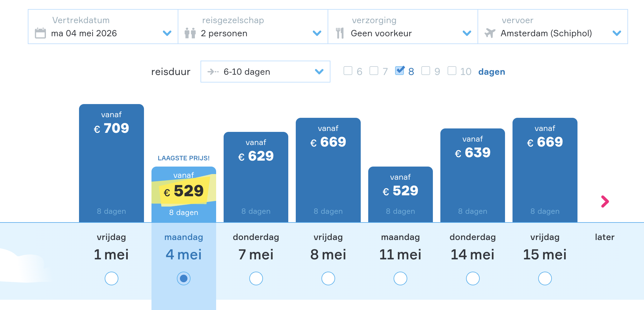Click the pink next-dates arrow
Viewport: 644px width, 310px height.
605,202
